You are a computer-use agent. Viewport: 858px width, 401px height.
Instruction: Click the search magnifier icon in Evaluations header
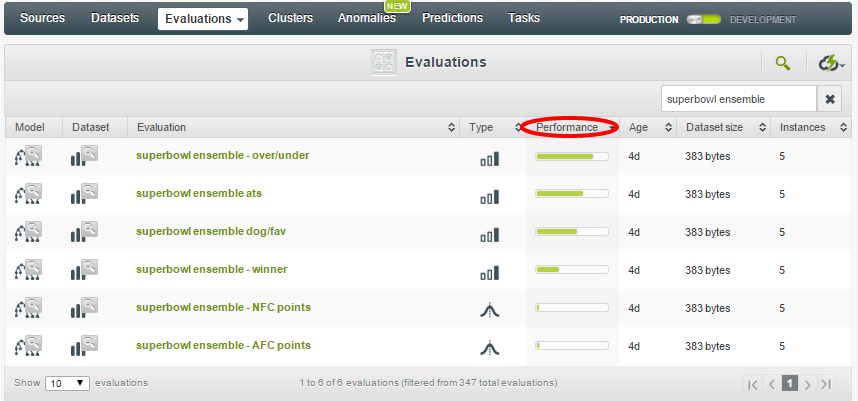tap(782, 63)
